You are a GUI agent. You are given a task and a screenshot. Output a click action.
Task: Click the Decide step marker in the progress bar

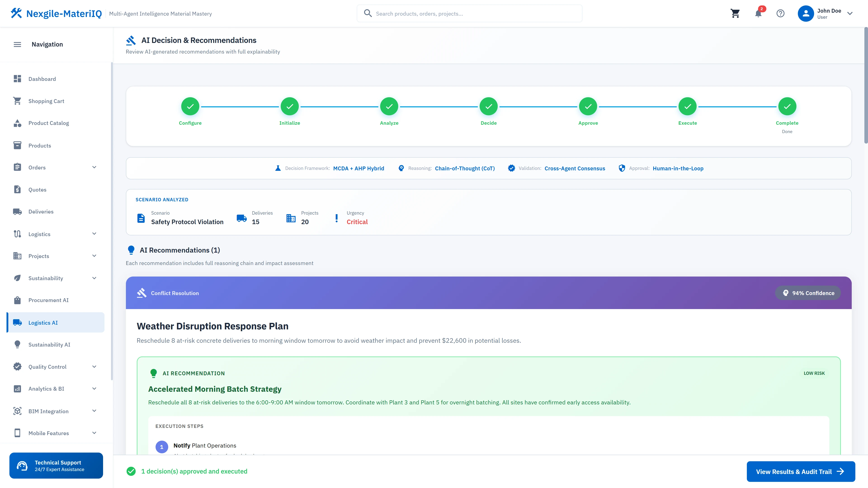488,106
